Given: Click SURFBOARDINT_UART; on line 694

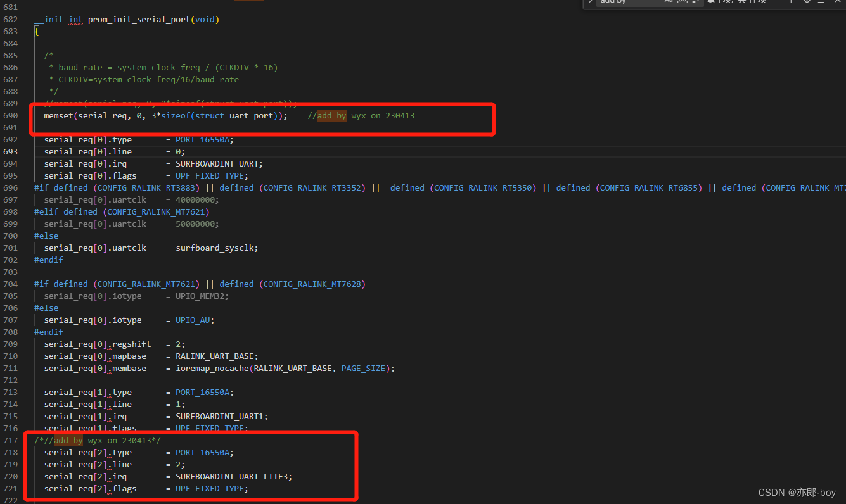Looking at the screenshot, I should pos(219,164).
